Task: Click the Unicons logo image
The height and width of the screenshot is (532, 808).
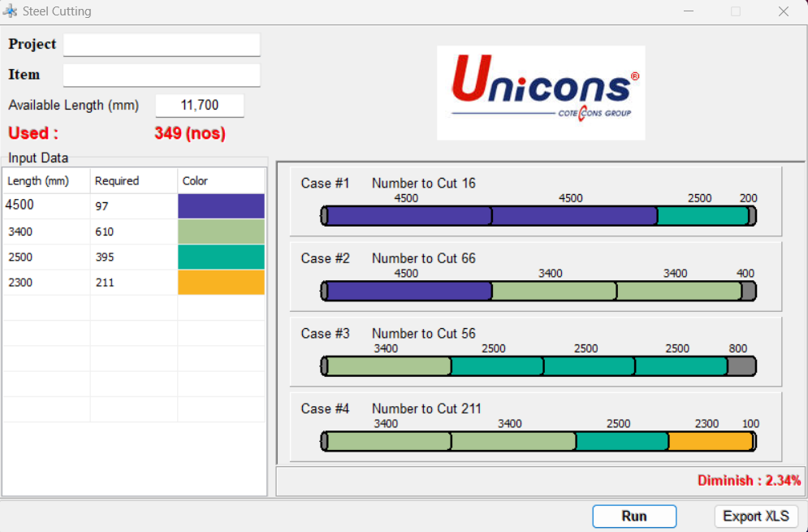Action: click(x=541, y=93)
